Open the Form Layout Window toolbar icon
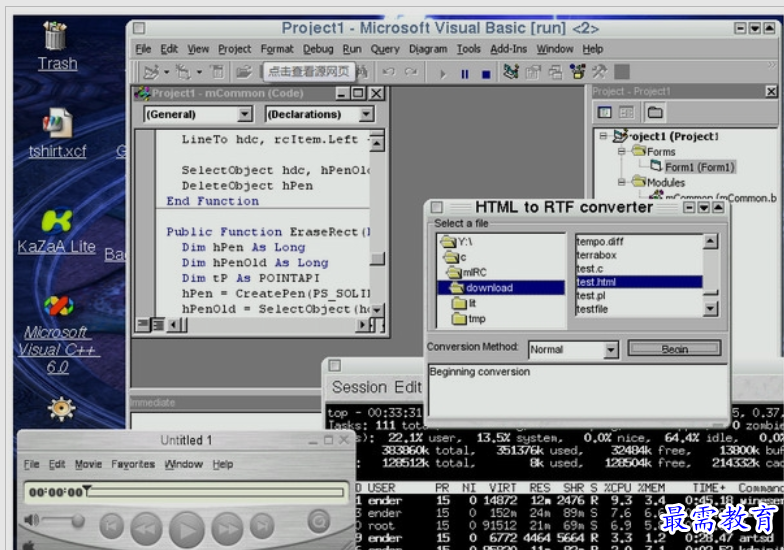 (x=555, y=72)
